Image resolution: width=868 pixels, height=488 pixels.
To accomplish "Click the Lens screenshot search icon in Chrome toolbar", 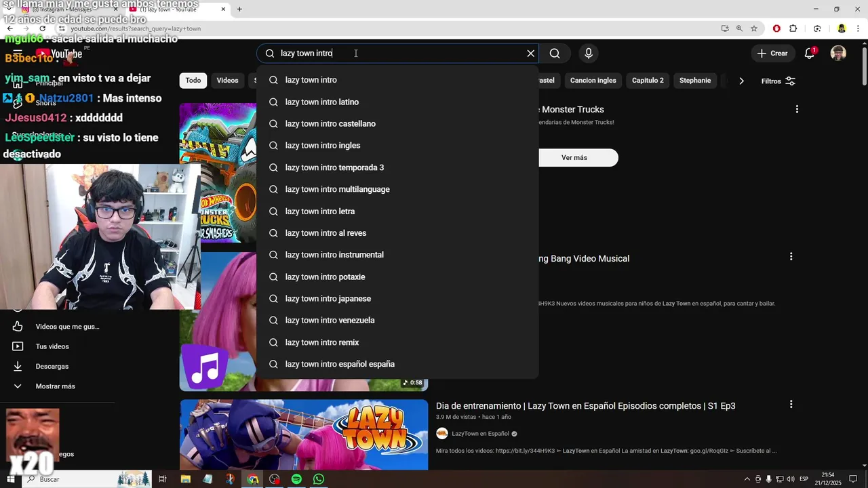I will (x=817, y=28).
